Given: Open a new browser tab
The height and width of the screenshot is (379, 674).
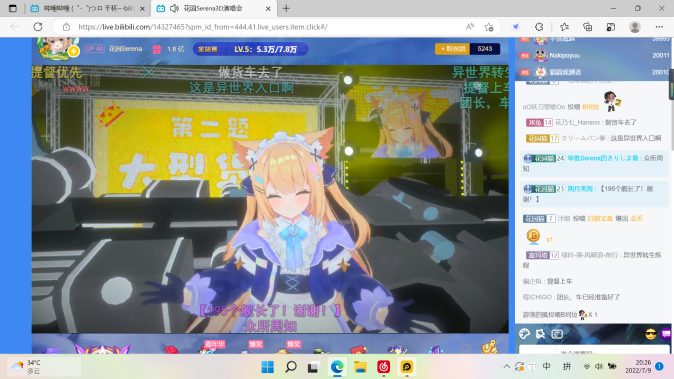Looking at the screenshot, I should point(286,8).
